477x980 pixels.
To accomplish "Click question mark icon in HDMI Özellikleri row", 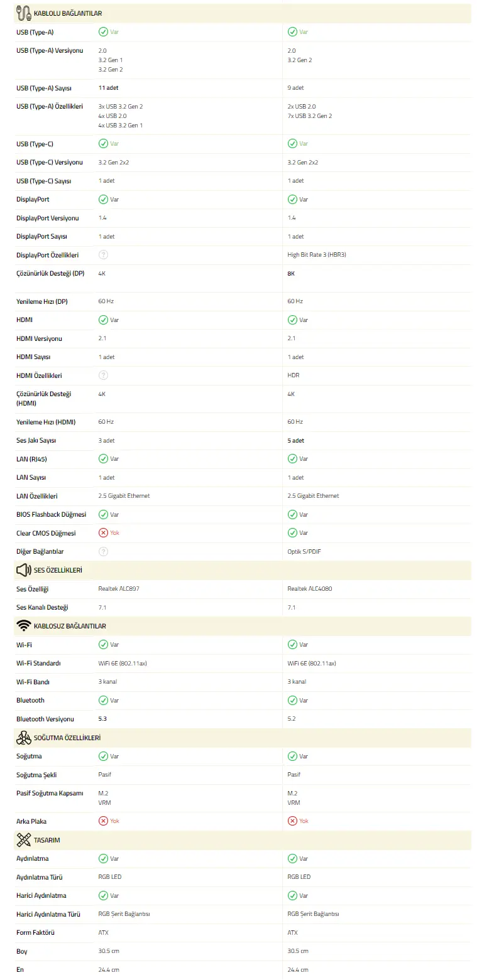I will pos(103,375).
